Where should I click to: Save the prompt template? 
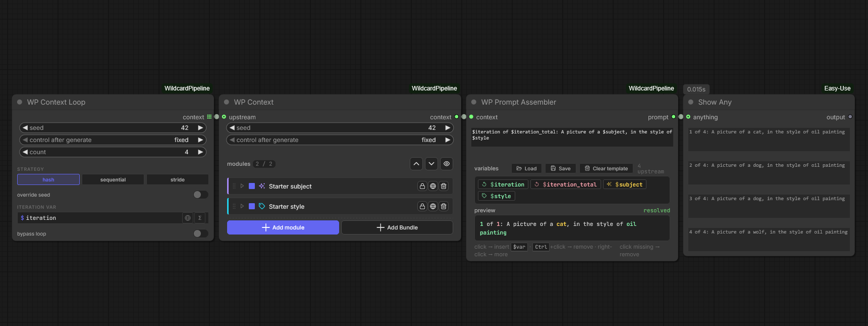(x=561, y=168)
